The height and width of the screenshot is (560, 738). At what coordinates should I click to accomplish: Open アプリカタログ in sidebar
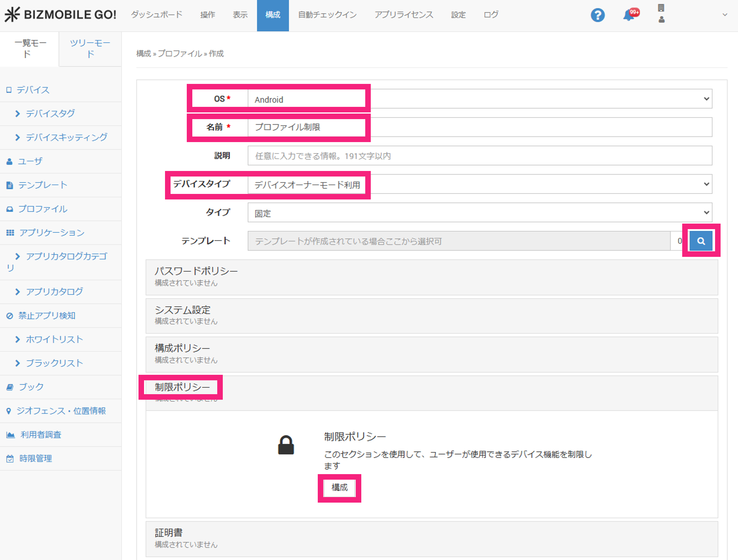[54, 292]
